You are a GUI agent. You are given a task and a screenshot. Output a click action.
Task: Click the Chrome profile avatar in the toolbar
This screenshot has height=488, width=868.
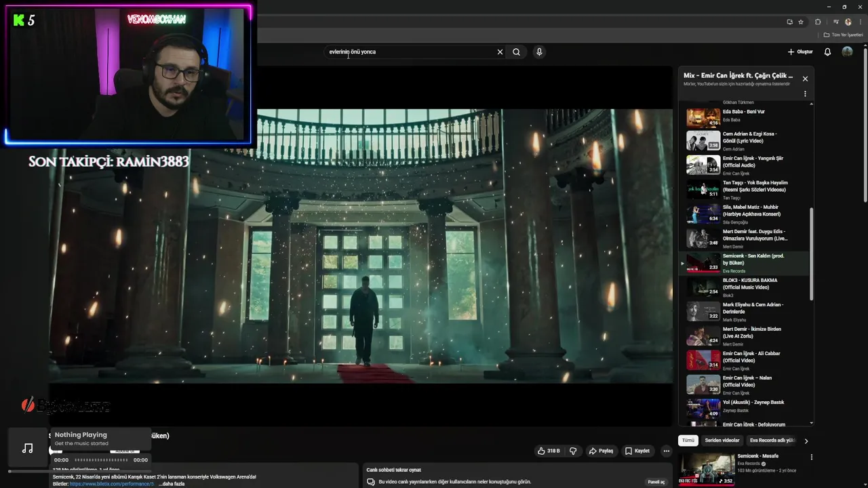tap(848, 22)
